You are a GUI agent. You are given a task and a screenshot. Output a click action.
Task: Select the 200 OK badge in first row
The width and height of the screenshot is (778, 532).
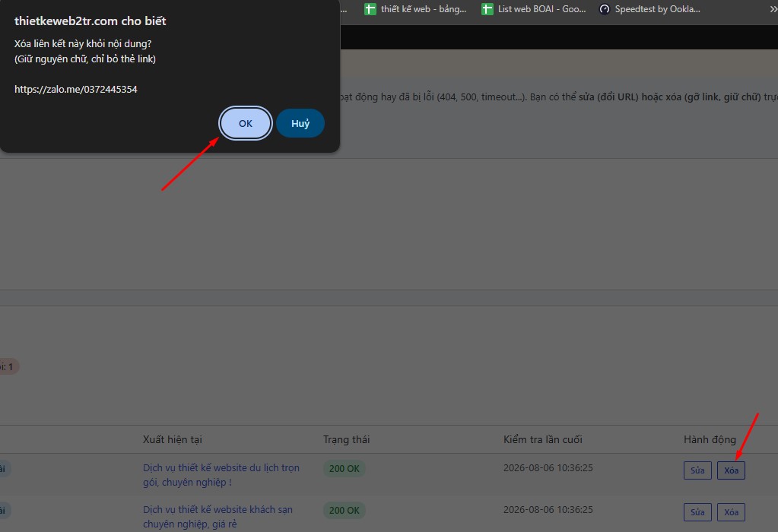[x=345, y=468]
